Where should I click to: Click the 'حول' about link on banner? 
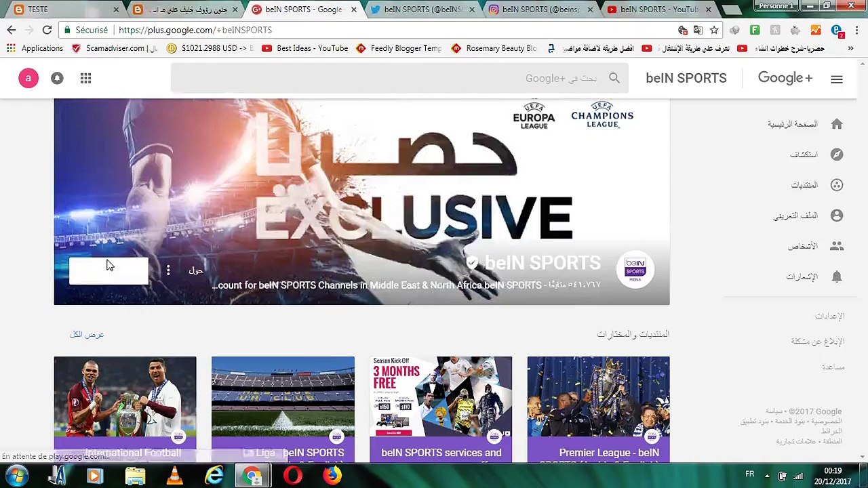(x=196, y=270)
